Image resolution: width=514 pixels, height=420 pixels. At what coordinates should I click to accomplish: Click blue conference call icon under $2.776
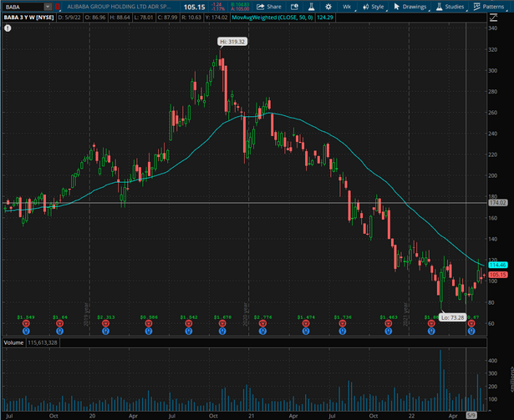(262, 331)
